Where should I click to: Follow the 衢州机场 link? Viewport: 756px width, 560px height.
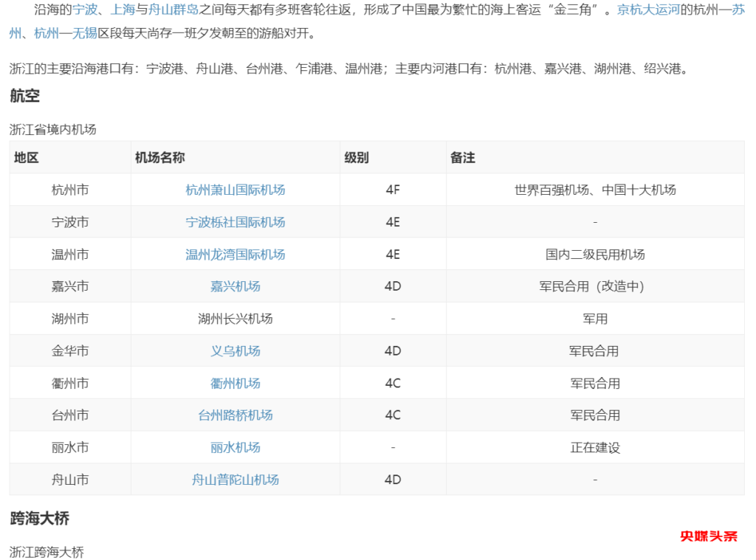coord(235,384)
